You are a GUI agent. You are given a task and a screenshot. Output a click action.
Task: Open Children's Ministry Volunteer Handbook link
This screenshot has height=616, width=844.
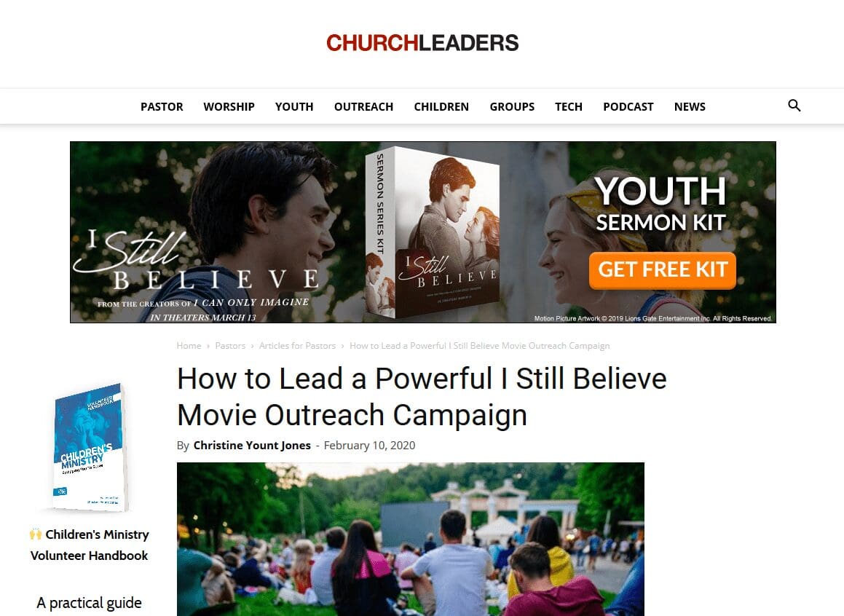pyautogui.click(x=90, y=545)
